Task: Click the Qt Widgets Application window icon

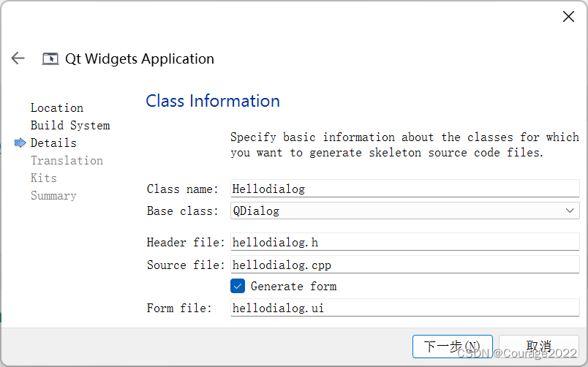Action: coord(50,59)
